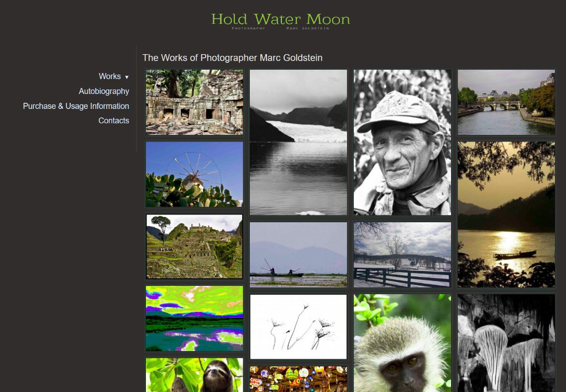Open the stone temple ruins photo
The height and width of the screenshot is (392, 566).
coord(195,102)
